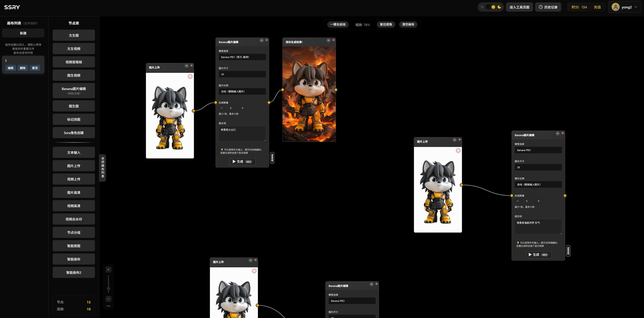Add a 文生视频 node from node library
The height and width of the screenshot is (318, 644).
74,49
